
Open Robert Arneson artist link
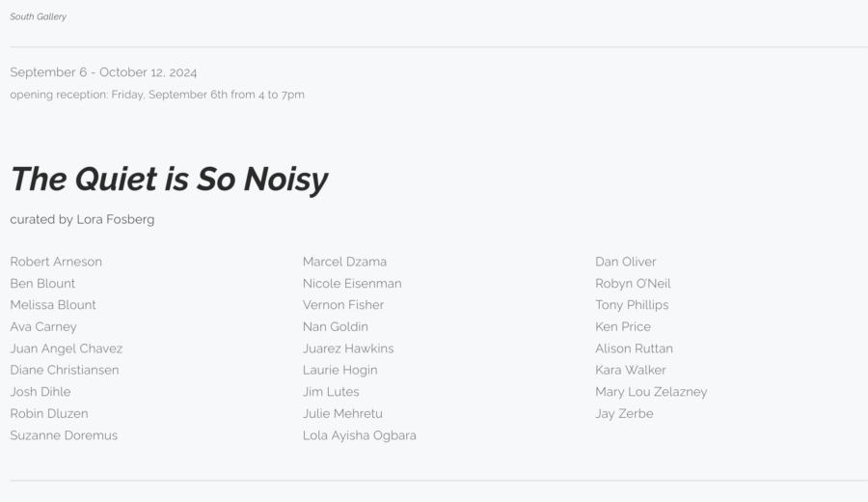56,262
